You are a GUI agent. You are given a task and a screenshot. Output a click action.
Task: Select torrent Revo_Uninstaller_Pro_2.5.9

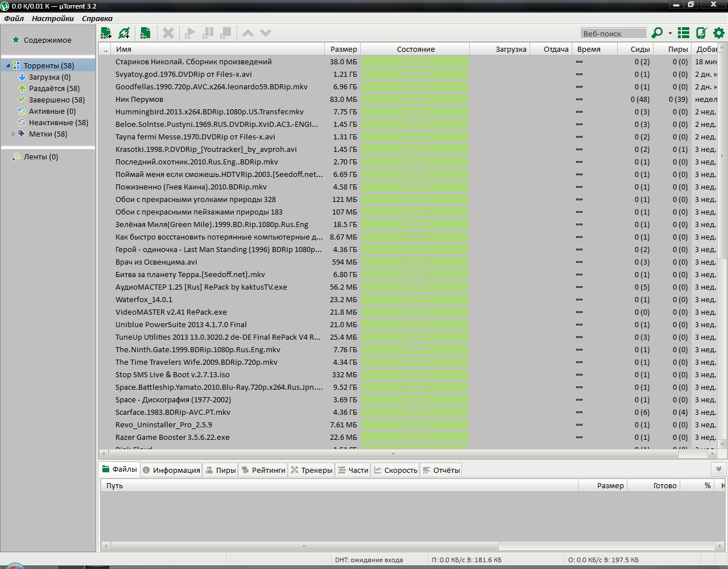(409, 424)
